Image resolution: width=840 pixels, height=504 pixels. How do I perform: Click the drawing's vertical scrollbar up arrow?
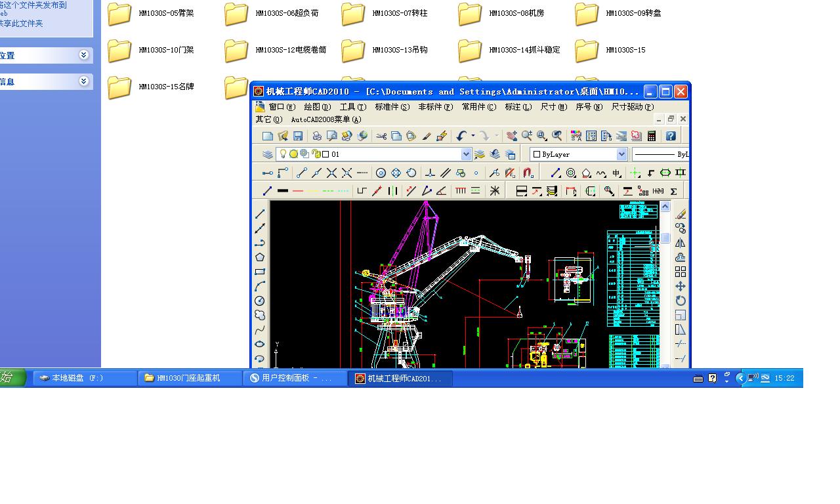[x=665, y=207]
